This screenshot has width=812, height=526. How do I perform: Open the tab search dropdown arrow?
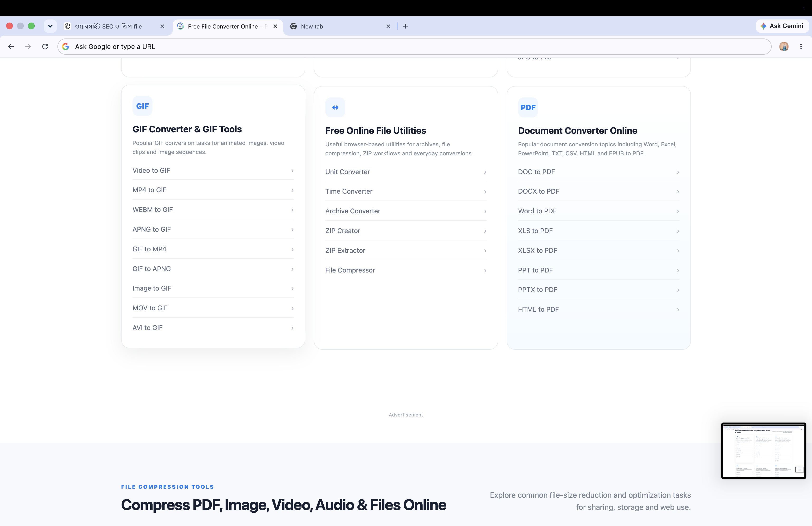50,26
